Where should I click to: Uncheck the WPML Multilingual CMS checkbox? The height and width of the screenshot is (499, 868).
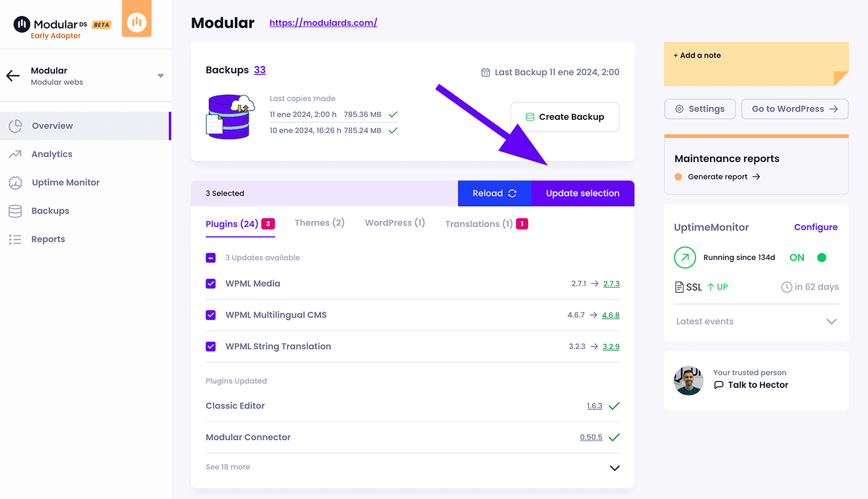click(x=211, y=315)
